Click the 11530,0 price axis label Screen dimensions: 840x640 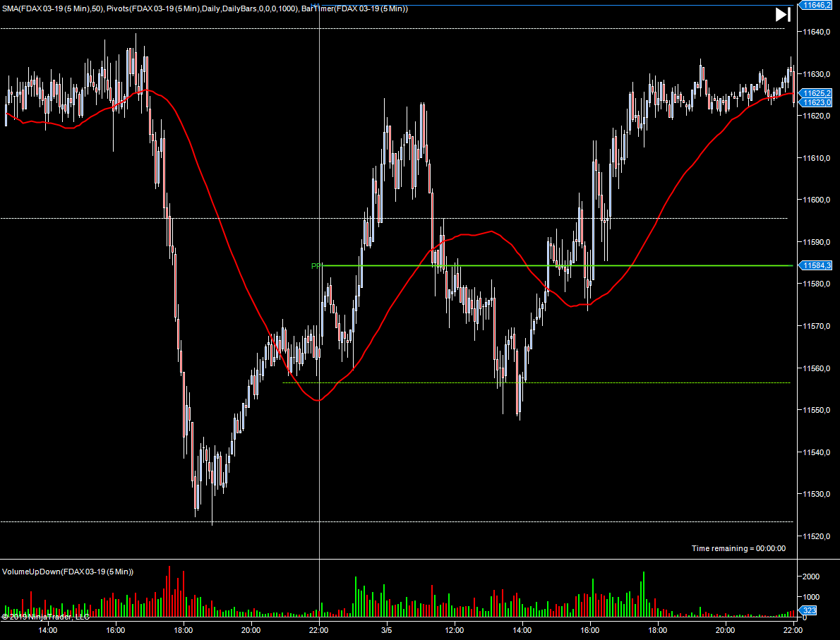click(817, 494)
